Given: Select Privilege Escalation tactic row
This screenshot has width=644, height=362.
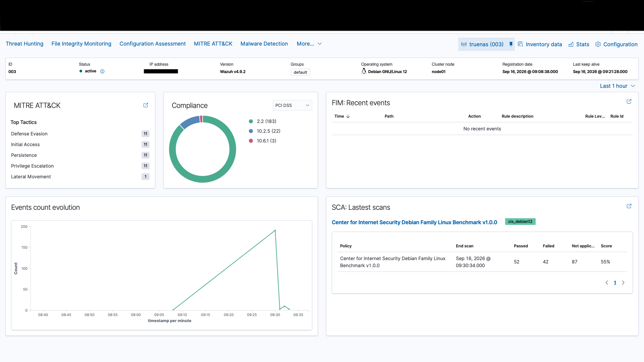Looking at the screenshot, I should 80,166.
